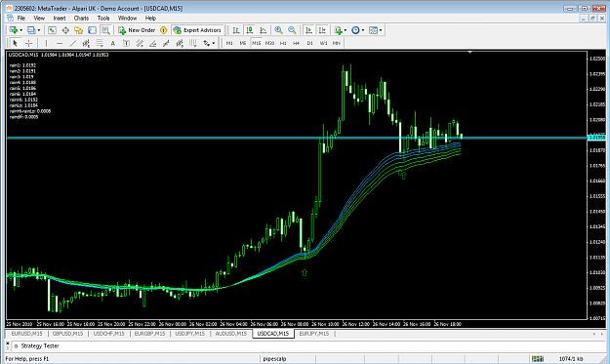610x364 pixels.
Task: Show the Market Watch panel
Action: (52, 30)
